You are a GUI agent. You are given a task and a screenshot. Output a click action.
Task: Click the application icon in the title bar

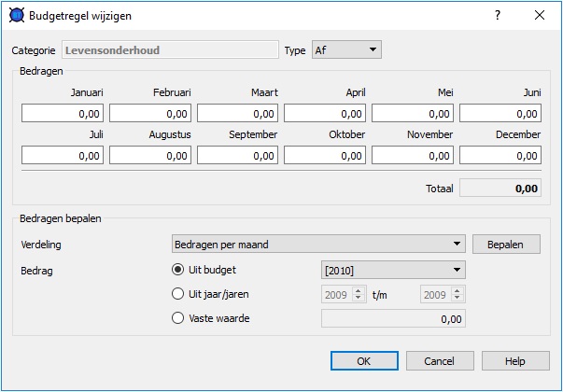point(16,16)
